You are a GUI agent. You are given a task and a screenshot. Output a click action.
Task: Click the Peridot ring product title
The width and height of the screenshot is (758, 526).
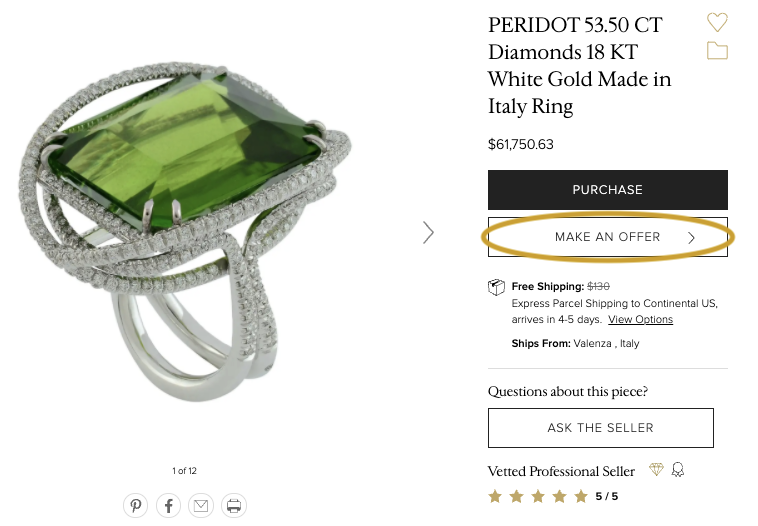coord(580,65)
